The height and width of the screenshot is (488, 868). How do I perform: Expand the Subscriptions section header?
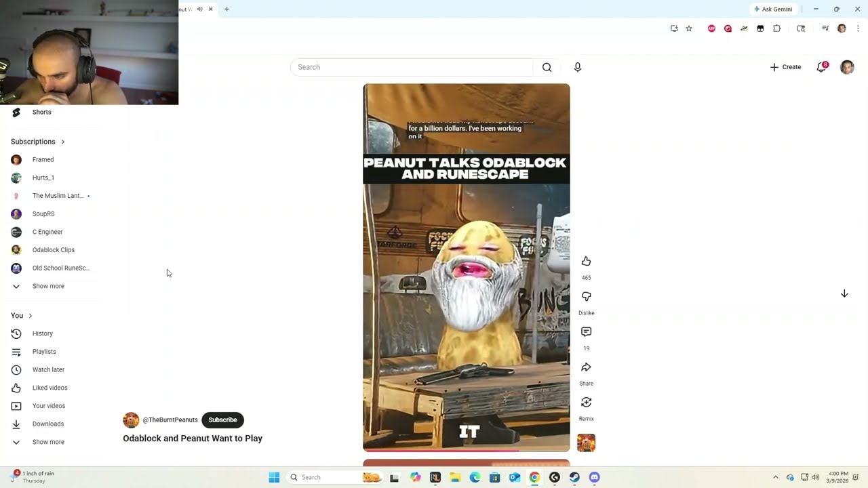(x=37, y=142)
